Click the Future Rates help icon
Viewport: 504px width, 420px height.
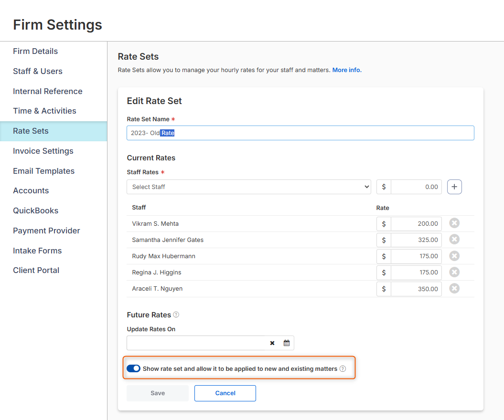pos(176,315)
